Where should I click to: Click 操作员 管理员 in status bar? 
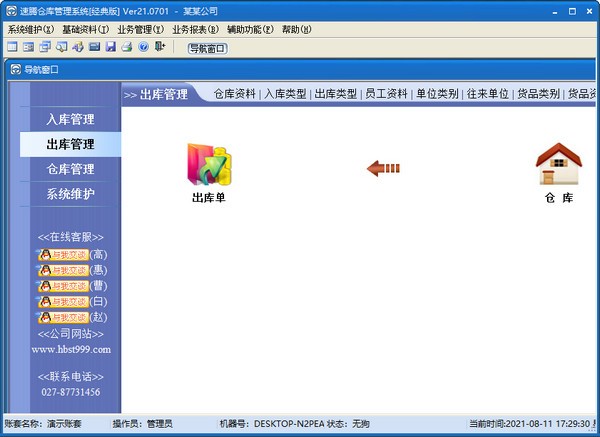(x=142, y=424)
